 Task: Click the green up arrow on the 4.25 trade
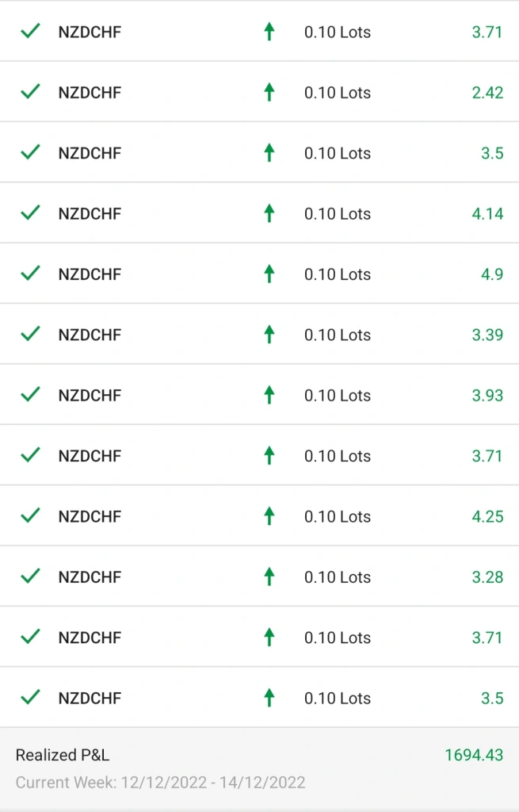tap(269, 516)
